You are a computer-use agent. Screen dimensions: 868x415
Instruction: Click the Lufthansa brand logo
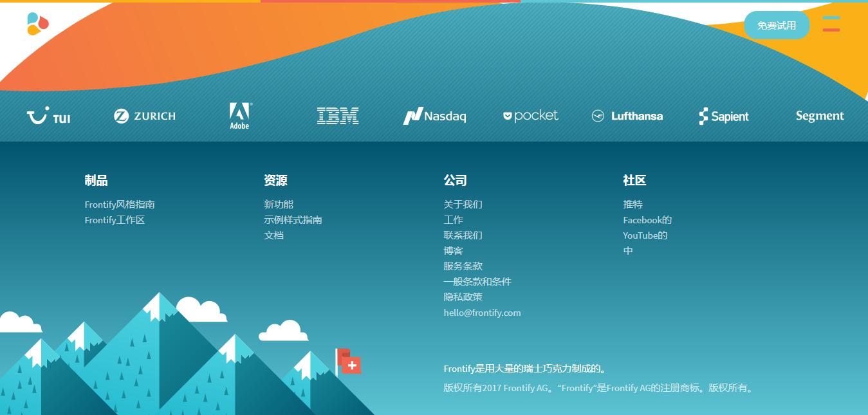[627, 116]
